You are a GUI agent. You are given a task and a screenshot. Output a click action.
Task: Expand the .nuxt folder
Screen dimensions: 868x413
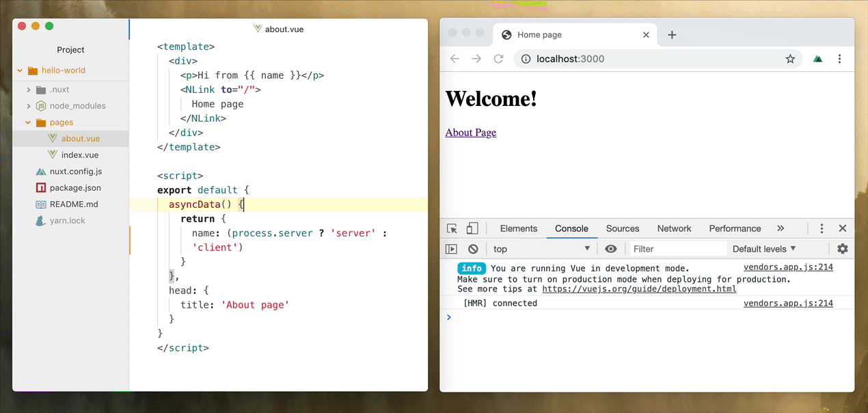29,90
